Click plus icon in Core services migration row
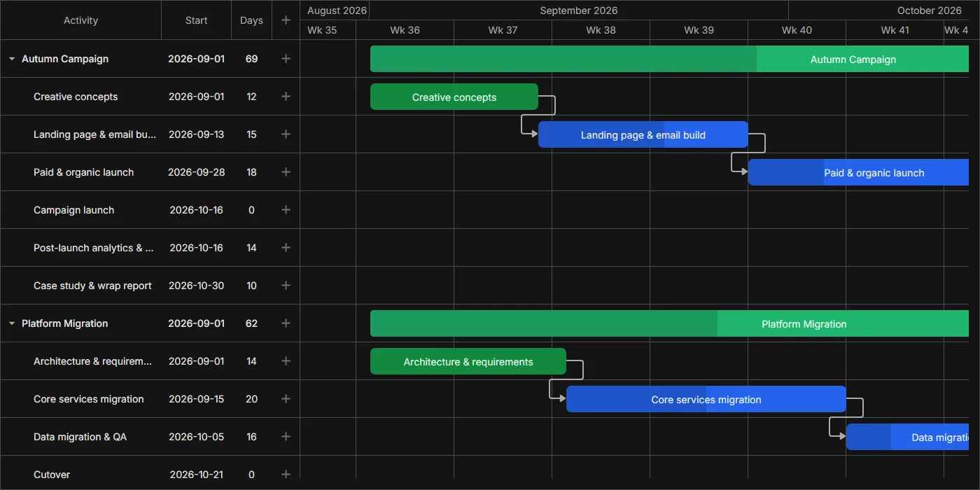Screen dimensions: 980x490 point(286,399)
